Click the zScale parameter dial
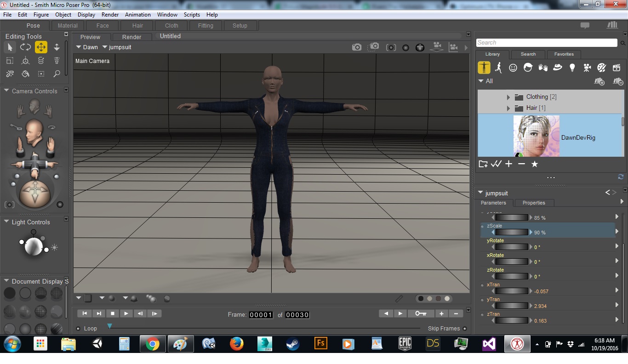 click(511, 233)
